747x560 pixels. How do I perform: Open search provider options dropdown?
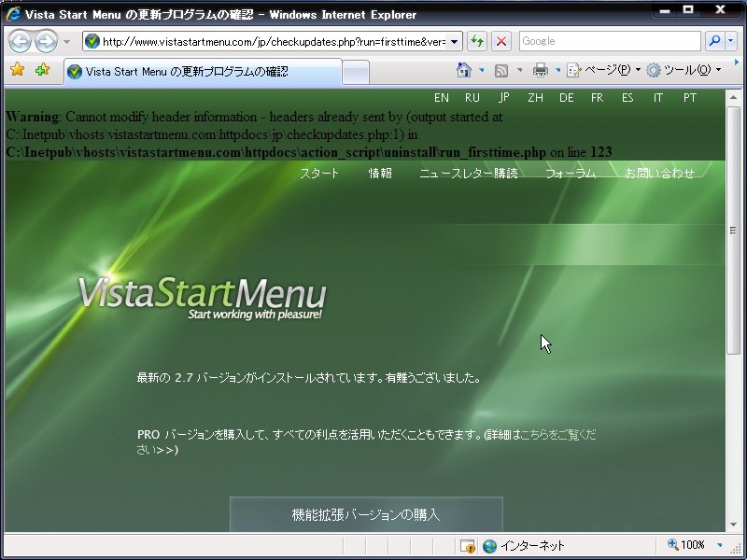[x=731, y=41]
